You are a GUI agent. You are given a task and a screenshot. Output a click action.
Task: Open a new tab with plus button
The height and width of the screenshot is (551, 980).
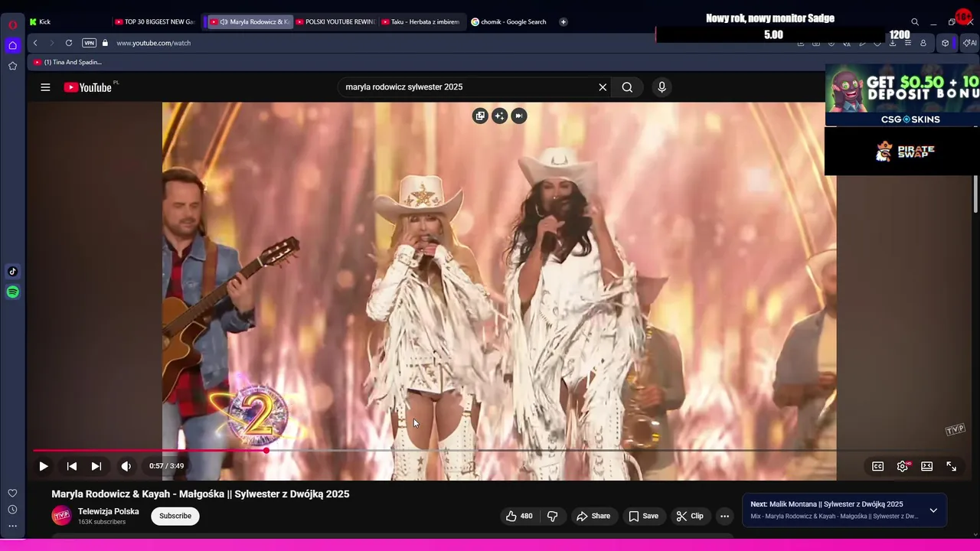click(563, 22)
